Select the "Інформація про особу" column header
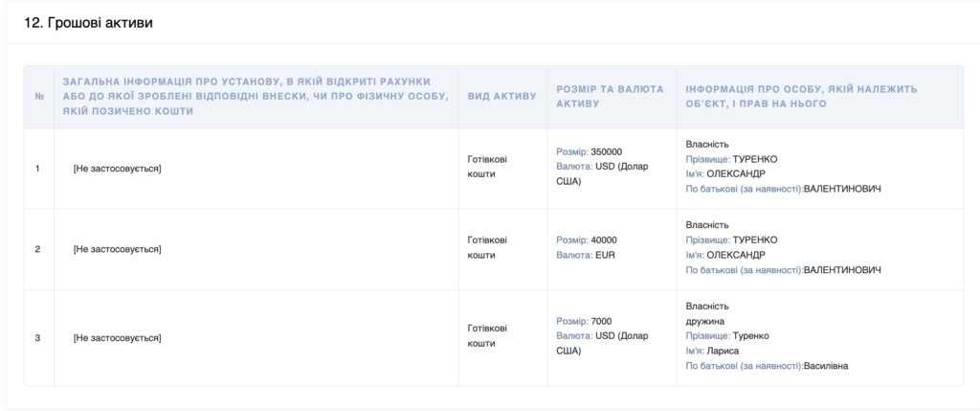 click(802, 96)
